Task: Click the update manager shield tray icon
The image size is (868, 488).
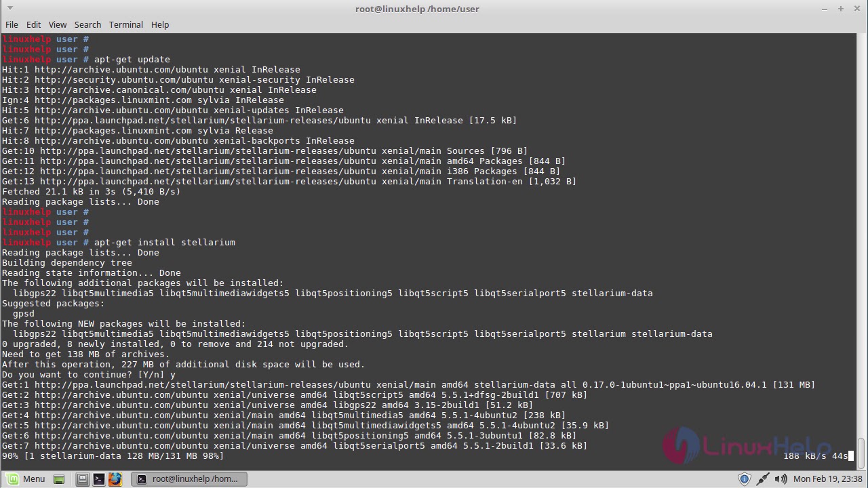Action: click(x=744, y=479)
